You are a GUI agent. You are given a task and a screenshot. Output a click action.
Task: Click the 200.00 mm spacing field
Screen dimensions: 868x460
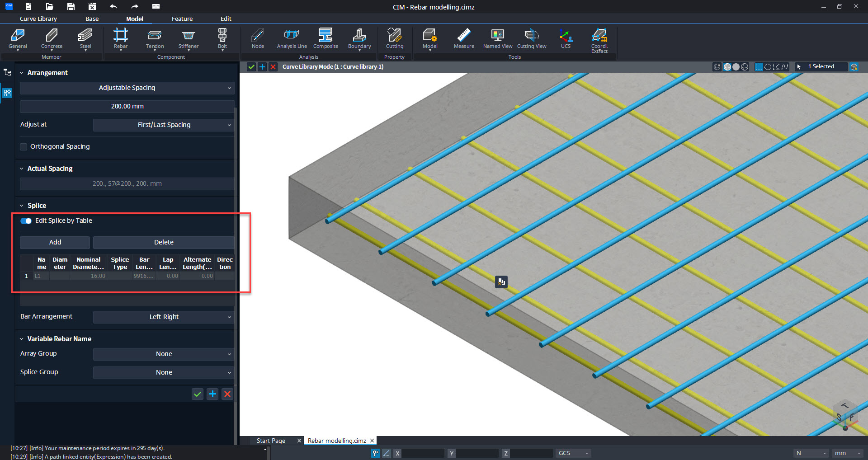click(127, 106)
